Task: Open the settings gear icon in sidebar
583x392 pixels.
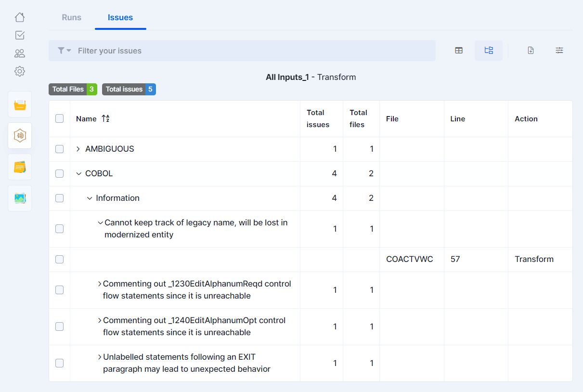Action: click(20, 71)
